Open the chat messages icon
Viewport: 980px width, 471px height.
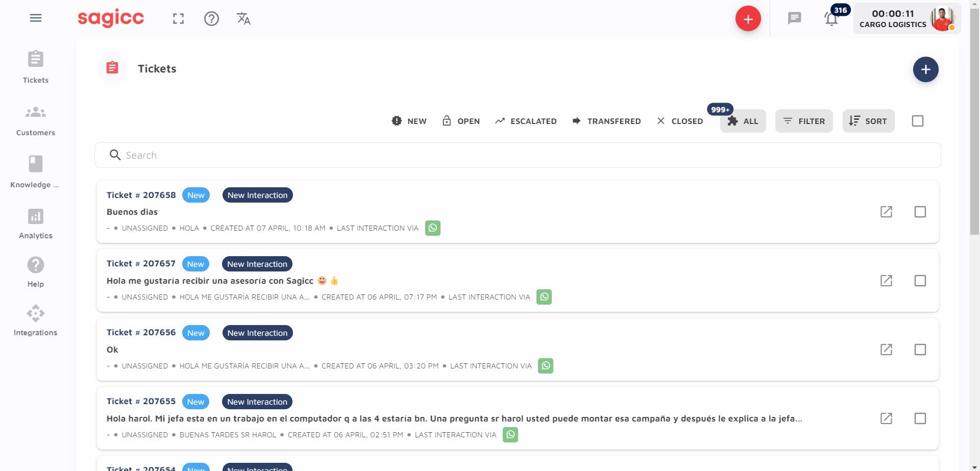(794, 19)
